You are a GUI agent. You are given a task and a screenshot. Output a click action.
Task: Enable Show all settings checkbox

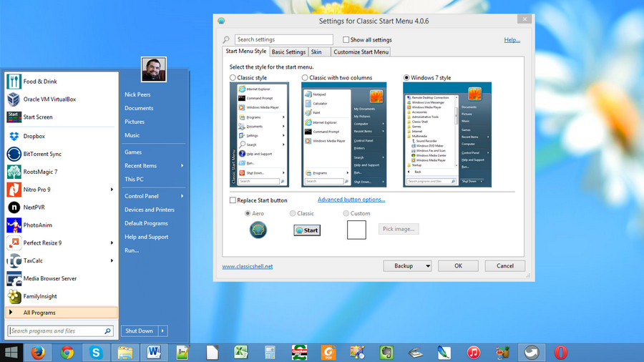[x=346, y=40]
